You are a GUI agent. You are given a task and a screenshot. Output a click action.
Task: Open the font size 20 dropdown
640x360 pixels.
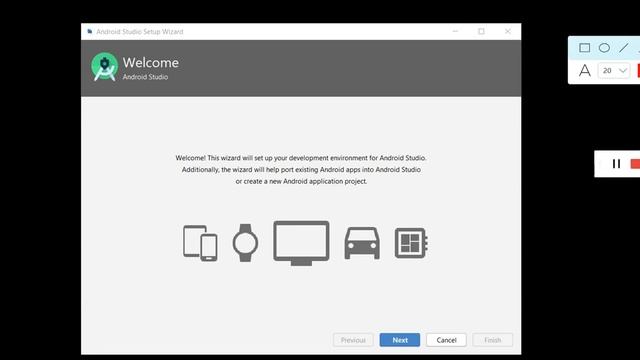(x=614, y=71)
